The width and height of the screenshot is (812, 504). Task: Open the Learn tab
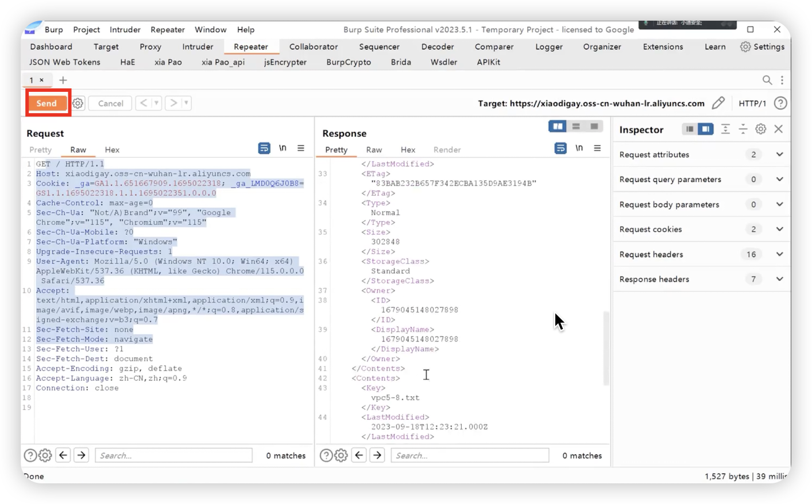click(715, 46)
